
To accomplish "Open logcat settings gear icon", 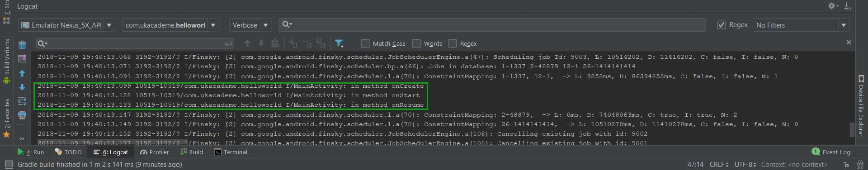I will point(832,6).
